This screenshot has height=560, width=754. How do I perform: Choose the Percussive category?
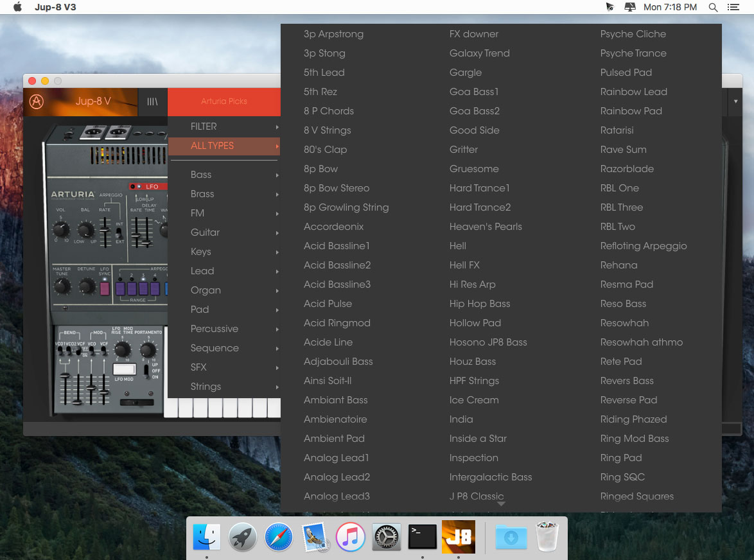[224, 328]
